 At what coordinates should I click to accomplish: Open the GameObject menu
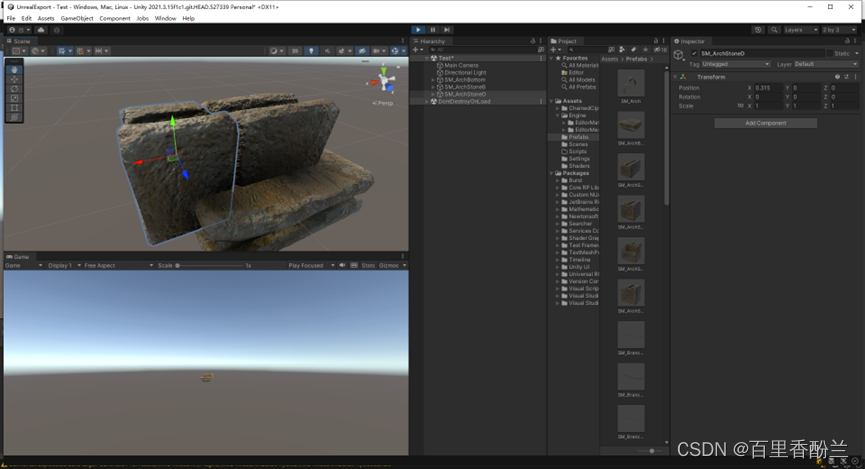[77, 18]
